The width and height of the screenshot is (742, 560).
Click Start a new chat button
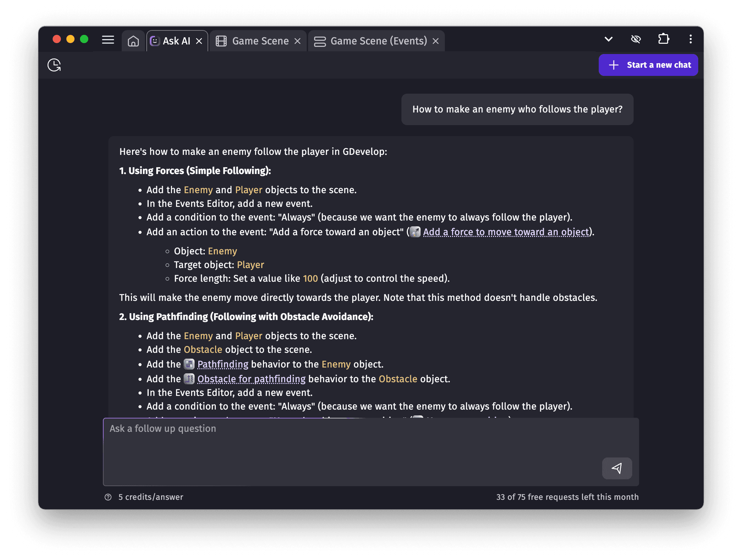point(648,65)
